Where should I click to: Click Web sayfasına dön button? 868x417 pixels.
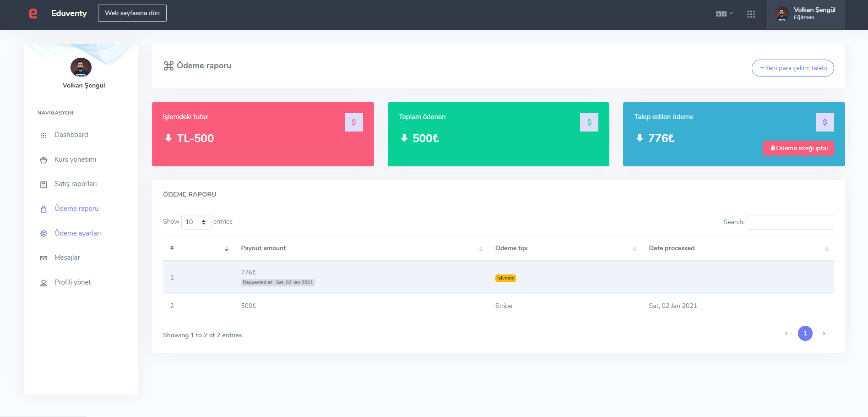132,13
